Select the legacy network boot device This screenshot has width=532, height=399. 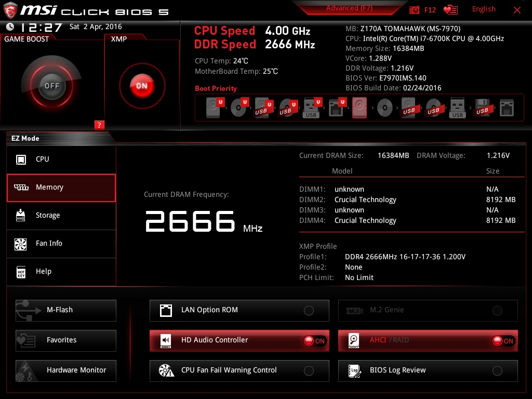click(x=507, y=108)
